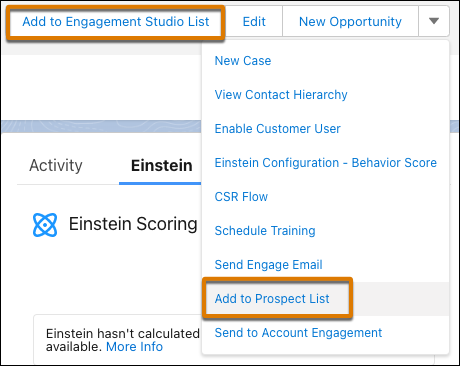Click the Einstein Scoring heading
Image resolution: width=460 pixels, height=366 pixels.
click(x=133, y=224)
